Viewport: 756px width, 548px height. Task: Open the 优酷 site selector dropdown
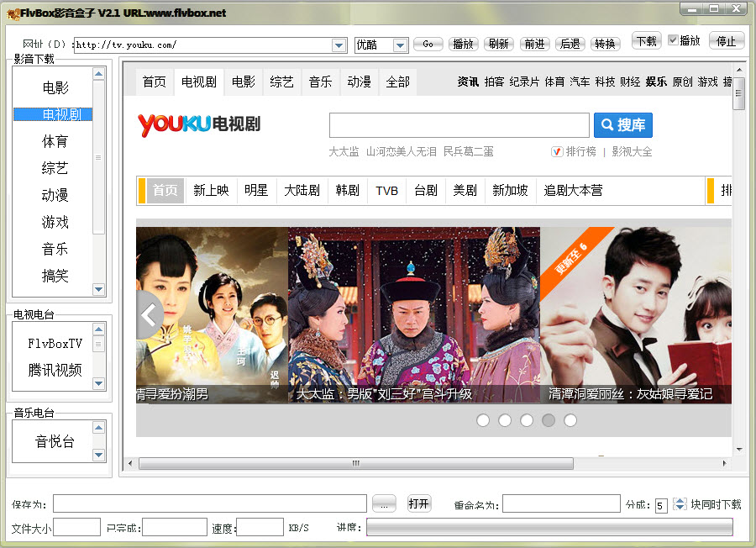pyautogui.click(x=400, y=45)
